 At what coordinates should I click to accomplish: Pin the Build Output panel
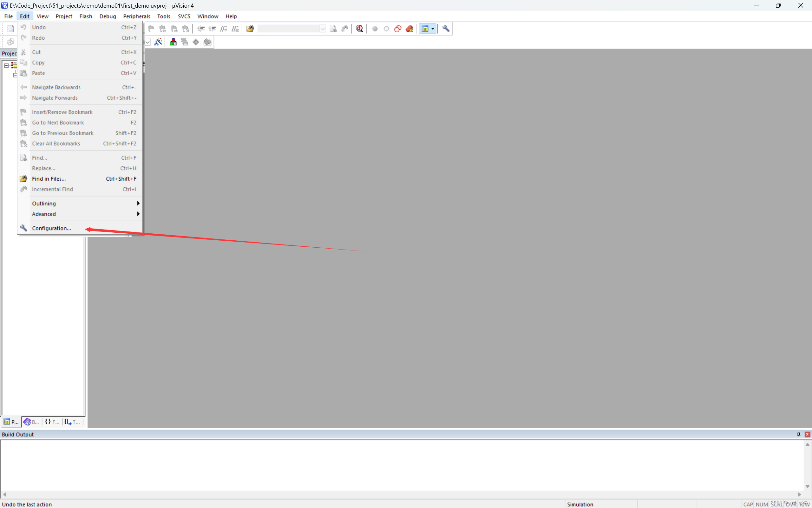[x=799, y=434]
